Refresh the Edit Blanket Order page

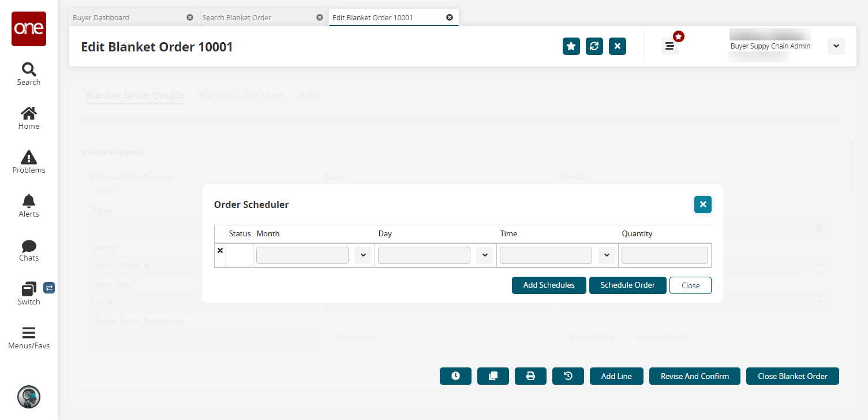coord(594,46)
